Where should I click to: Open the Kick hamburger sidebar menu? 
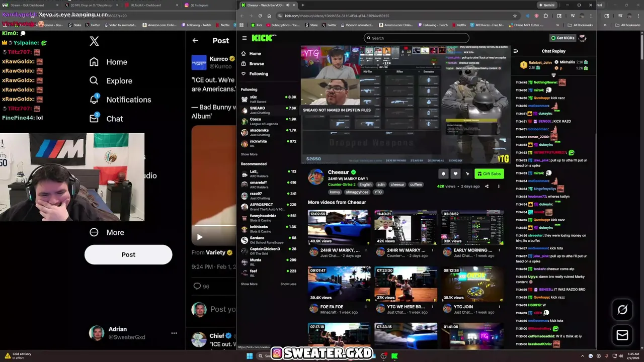245,38
